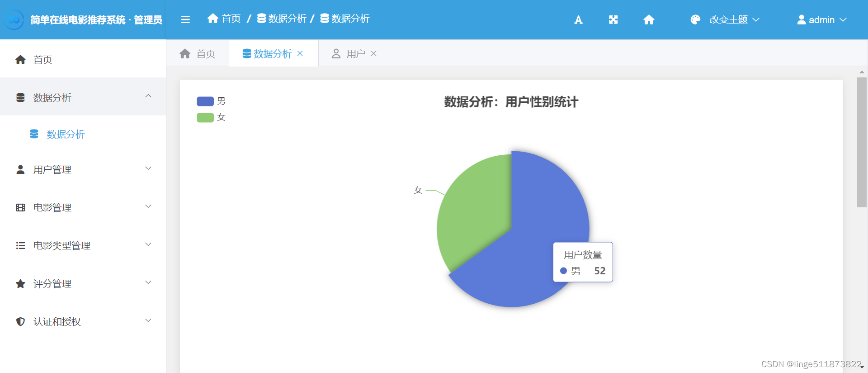Open the admin account dropdown

(x=822, y=19)
